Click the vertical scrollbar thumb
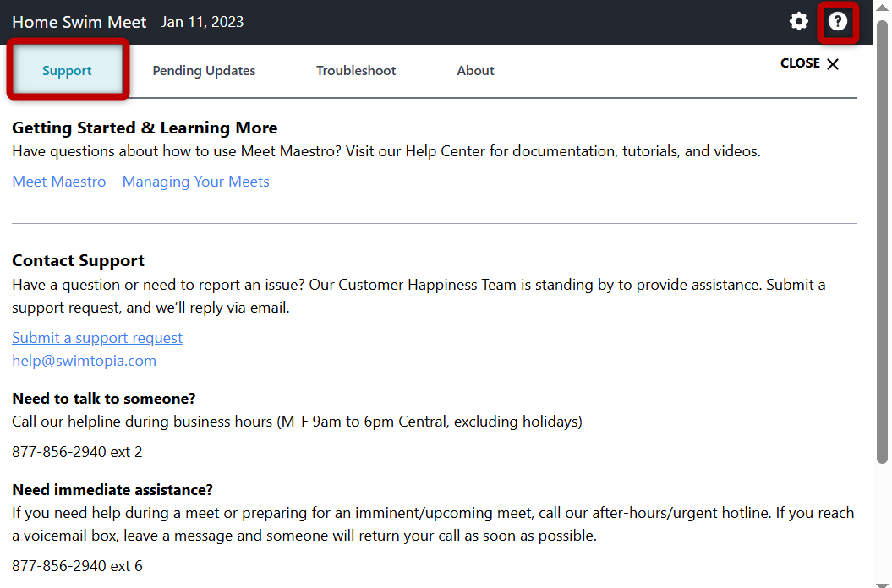 pos(883,242)
